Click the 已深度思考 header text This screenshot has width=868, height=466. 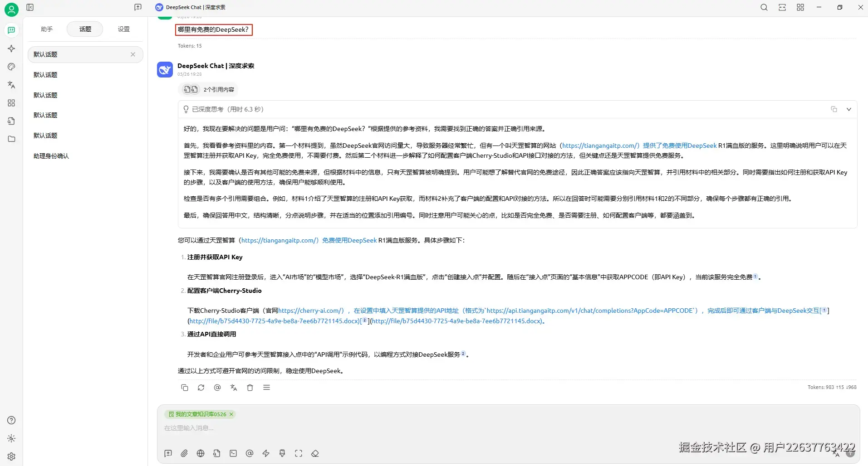[227, 109]
